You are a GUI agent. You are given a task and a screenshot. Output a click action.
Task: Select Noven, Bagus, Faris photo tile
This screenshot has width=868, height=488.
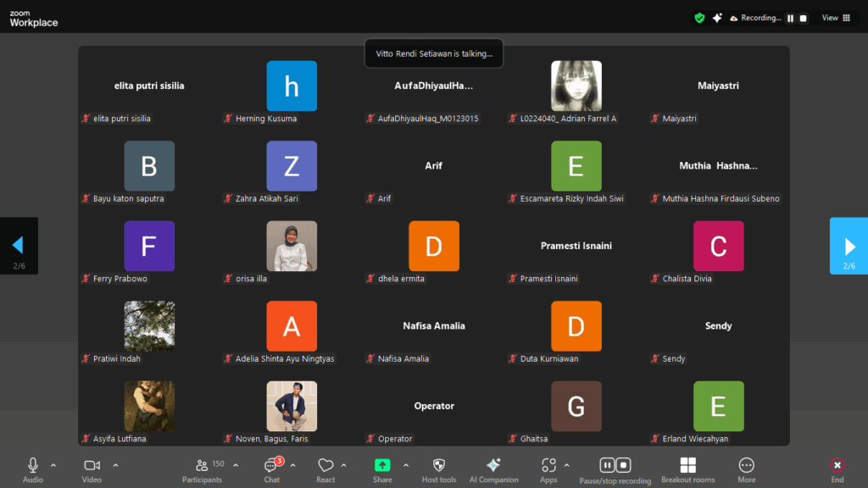tap(292, 406)
